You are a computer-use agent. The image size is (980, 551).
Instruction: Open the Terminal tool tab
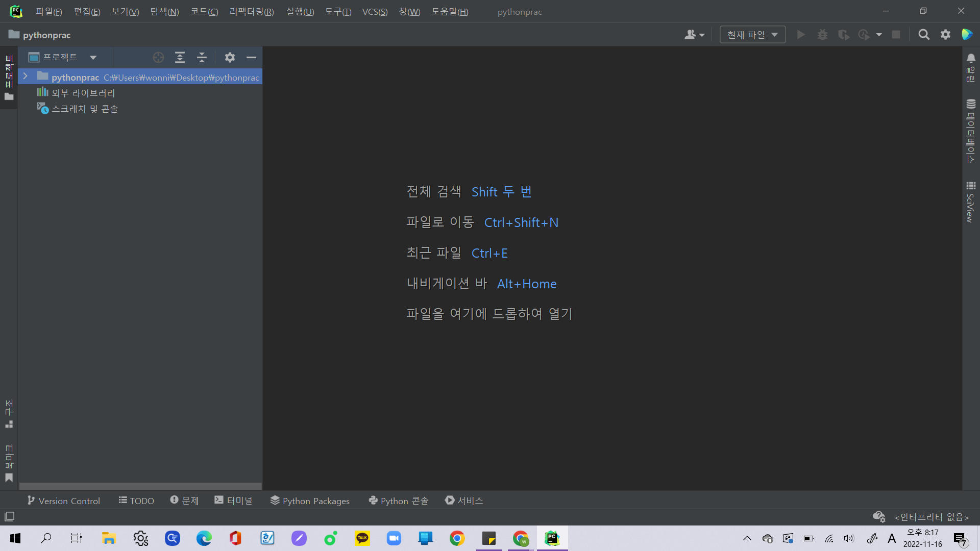click(233, 500)
